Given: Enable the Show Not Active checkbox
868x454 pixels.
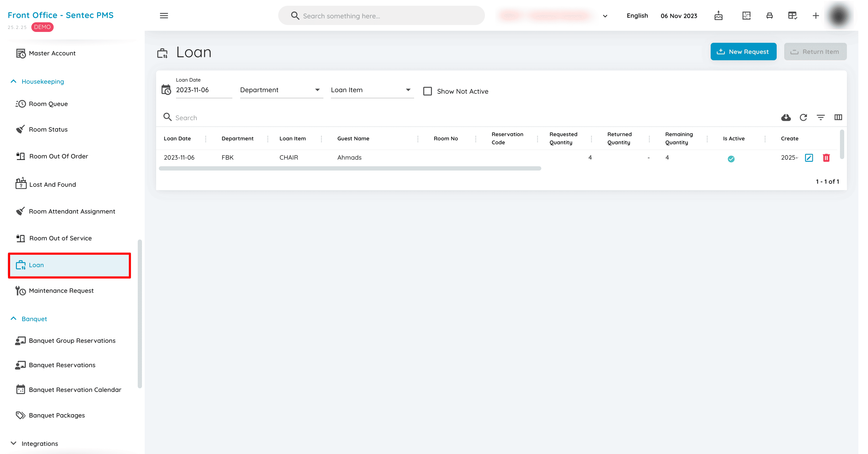Looking at the screenshot, I should [x=428, y=91].
